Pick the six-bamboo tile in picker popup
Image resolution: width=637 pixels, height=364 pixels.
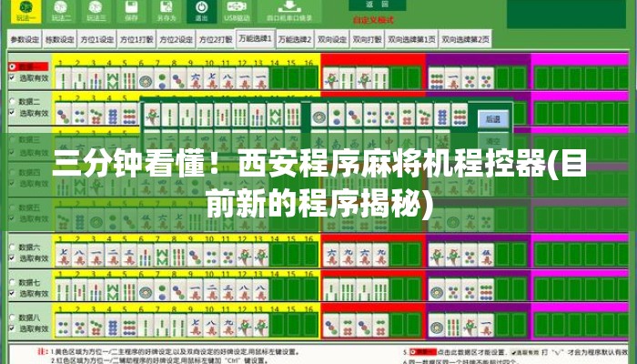[240, 116]
